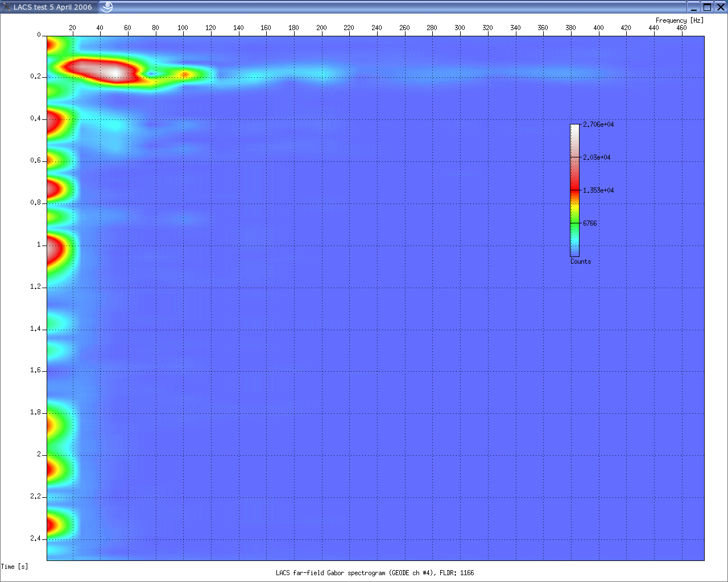
Task: Click the '2.706e+04' color bar value
Action: tap(598, 124)
